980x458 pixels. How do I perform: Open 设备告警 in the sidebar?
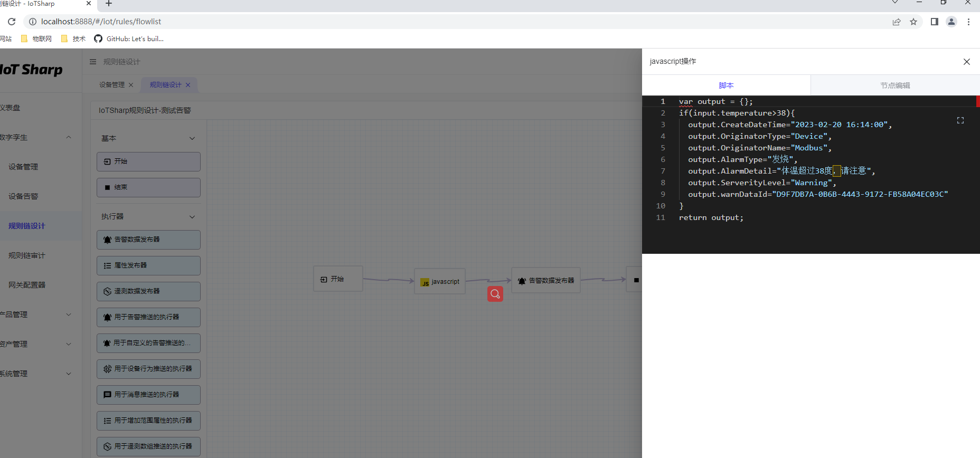[23, 196]
